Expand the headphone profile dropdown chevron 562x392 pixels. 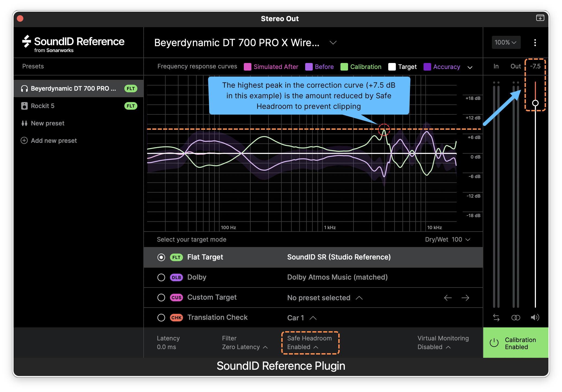coord(333,43)
